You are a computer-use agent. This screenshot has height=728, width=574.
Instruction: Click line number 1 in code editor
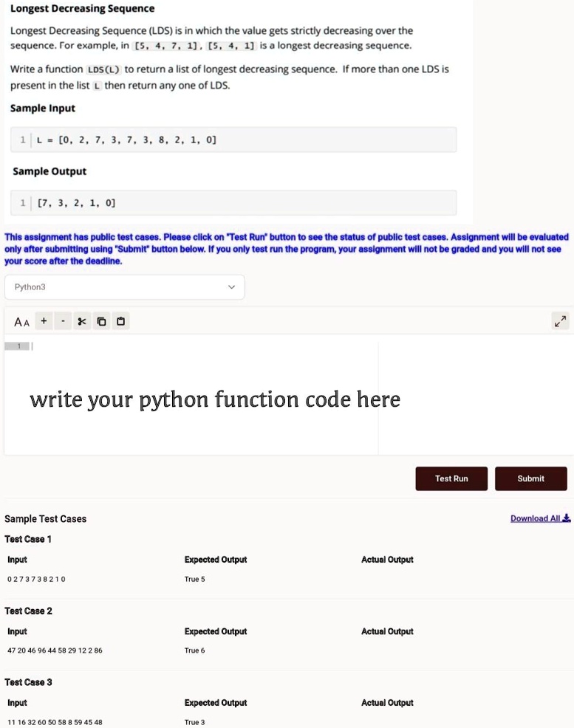click(x=18, y=346)
